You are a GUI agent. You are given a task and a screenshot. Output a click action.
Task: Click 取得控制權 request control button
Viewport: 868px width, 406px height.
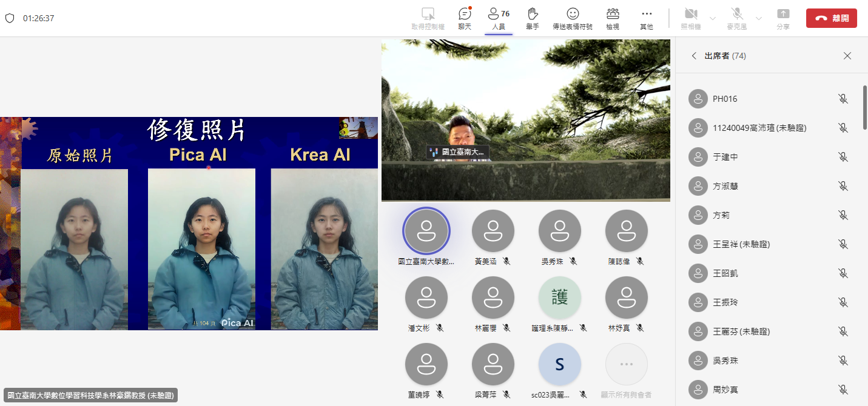point(428,18)
